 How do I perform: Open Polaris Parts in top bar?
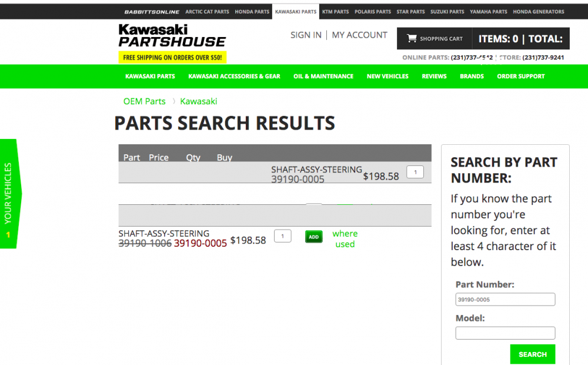pyautogui.click(x=373, y=12)
